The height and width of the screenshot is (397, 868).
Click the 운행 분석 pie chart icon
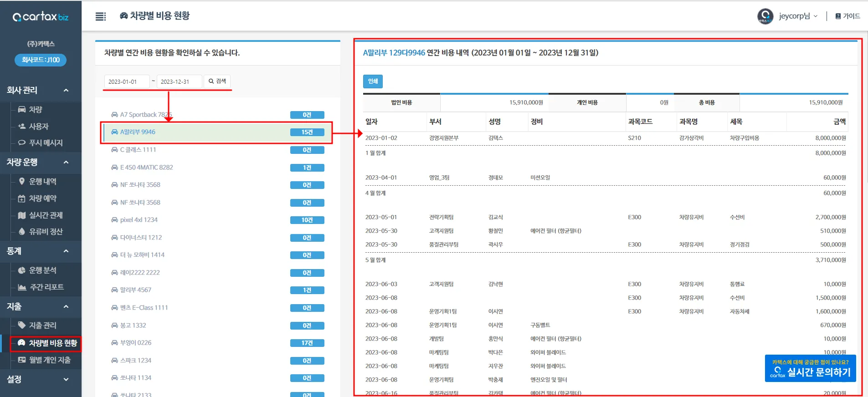21,270
